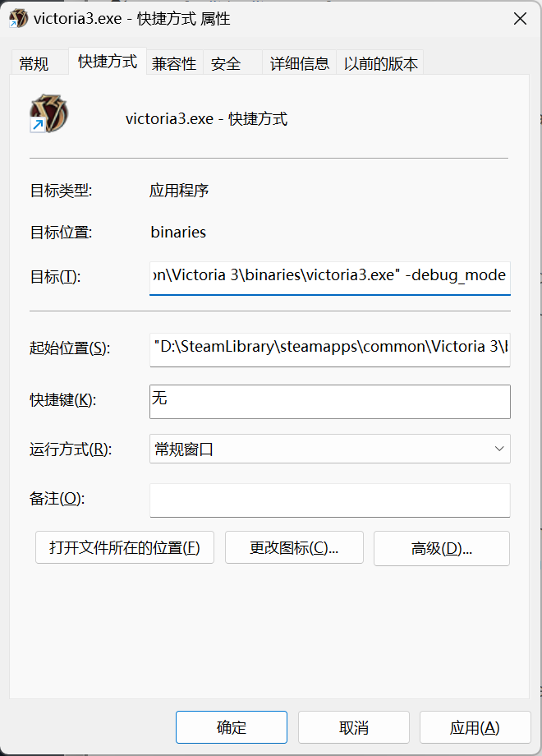
Task: Select the 快捷方式 tab
Action: 108,62
